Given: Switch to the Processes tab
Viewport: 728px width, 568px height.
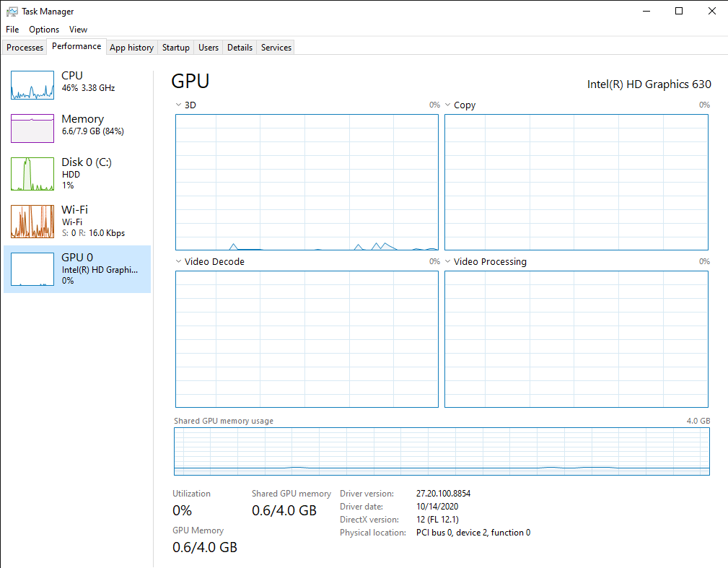Looking at the screenshot, I should pyautogui.click(x=25, y=48).
